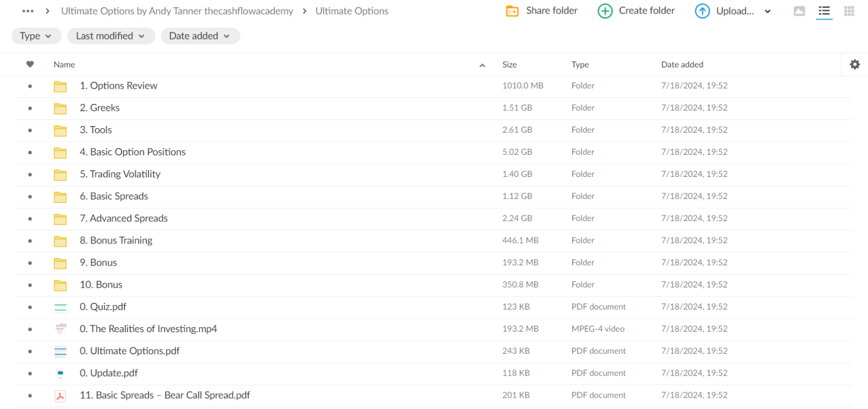Expand the Date added filter dropdown
Image resolution: width=868 pixels, height=409 pixels.
coord(200,36)
